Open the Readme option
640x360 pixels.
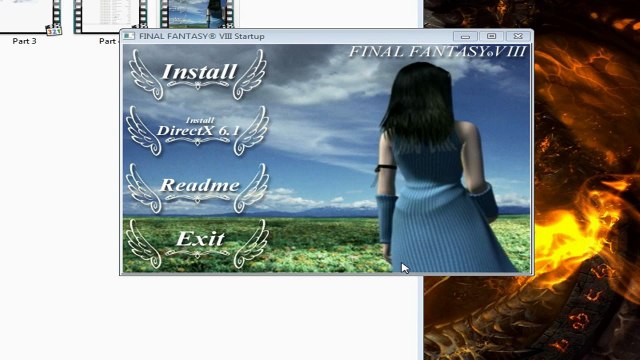[198, 188]
